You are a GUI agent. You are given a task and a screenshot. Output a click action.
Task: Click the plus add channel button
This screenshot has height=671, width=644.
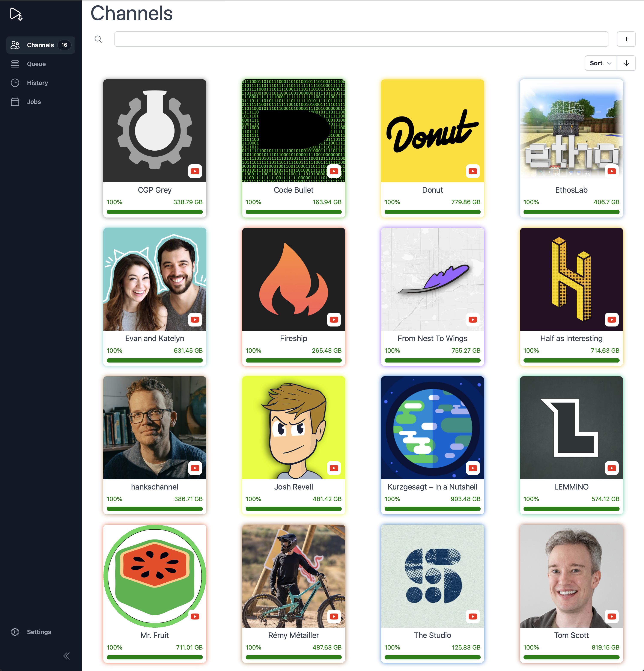click(626, 39)
